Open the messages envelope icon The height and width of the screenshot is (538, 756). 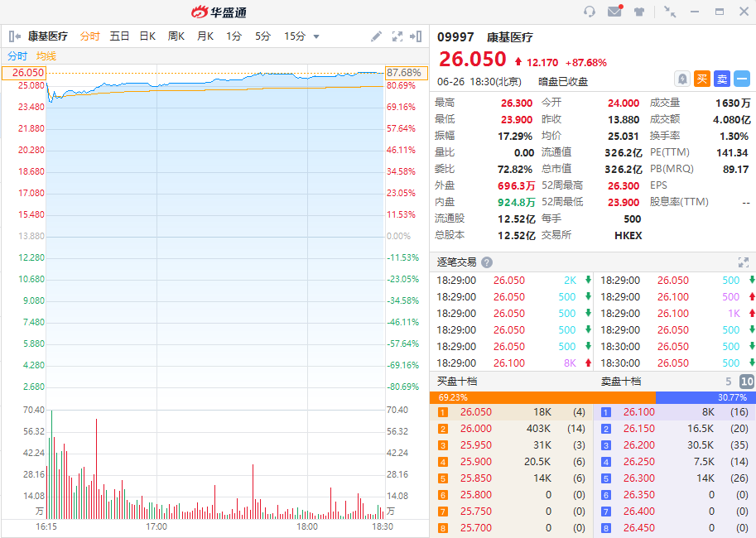614,11
